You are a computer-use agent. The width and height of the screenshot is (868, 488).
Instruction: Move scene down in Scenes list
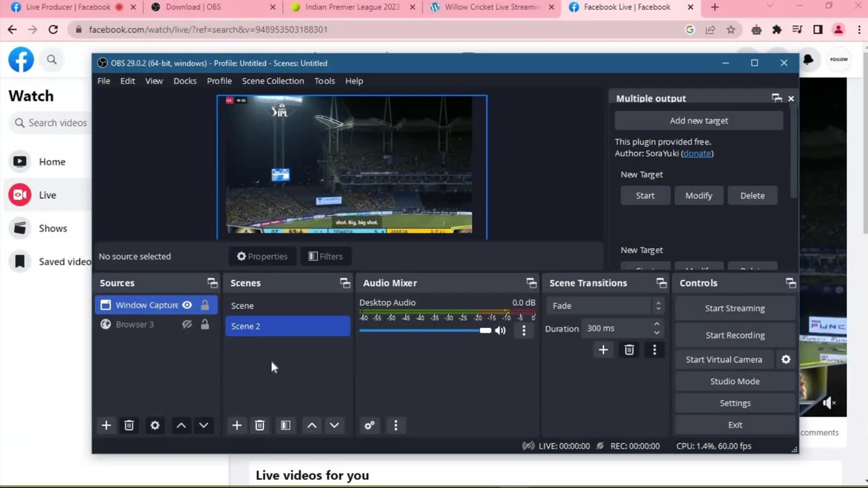tap(334, 425)
